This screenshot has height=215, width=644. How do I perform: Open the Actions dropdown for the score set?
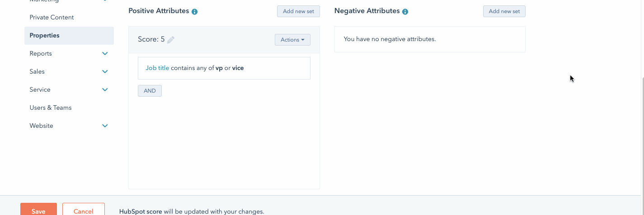tap(292, 40)
